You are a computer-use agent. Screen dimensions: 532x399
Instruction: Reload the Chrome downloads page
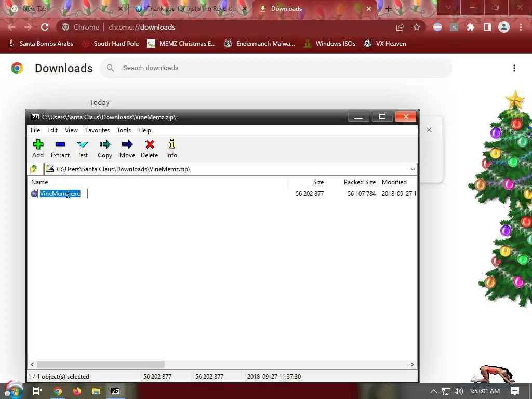pyautogui.click(x=45, y=27)
